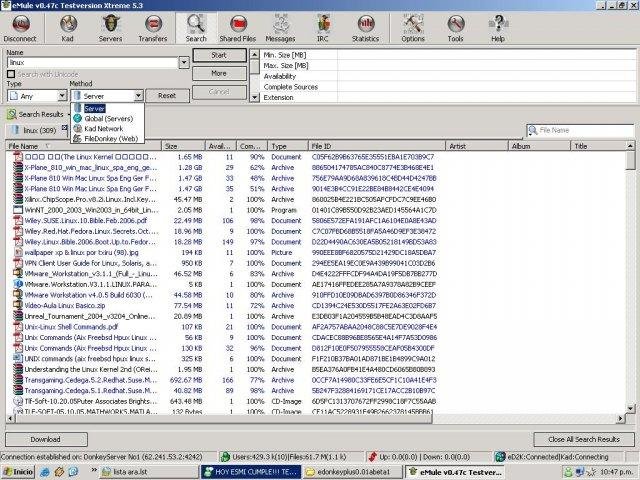640x480 pixels.
Task: Click the More button
Action: coord(219,73)
